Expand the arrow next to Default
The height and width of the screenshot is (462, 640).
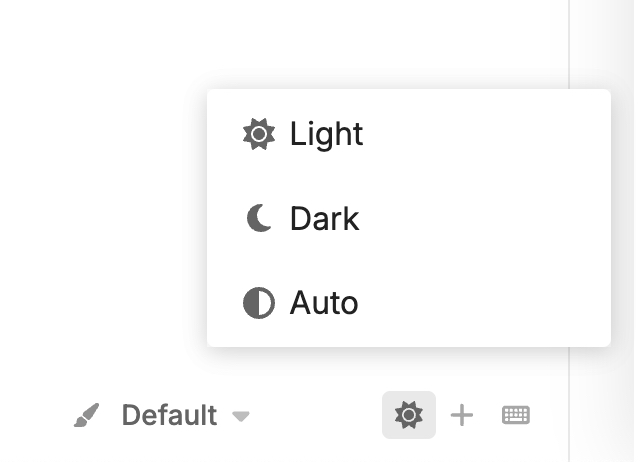pyautogui.click(x=241, y=416)
